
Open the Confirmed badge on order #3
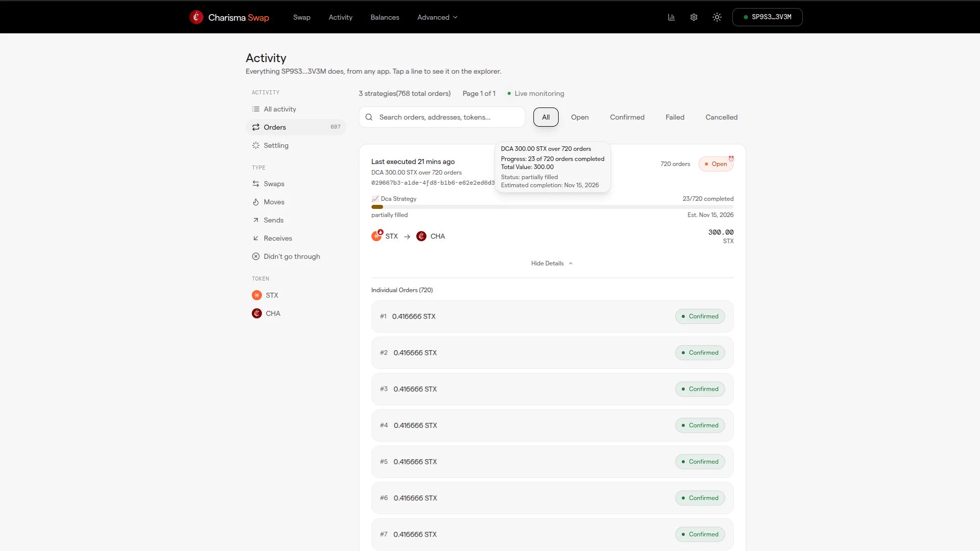click(700, 389)
